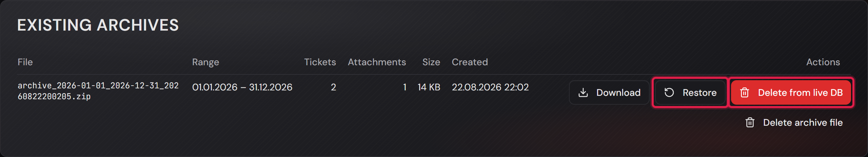Click the Existing Archives heading
868x157 pixels.
(98, 25)
